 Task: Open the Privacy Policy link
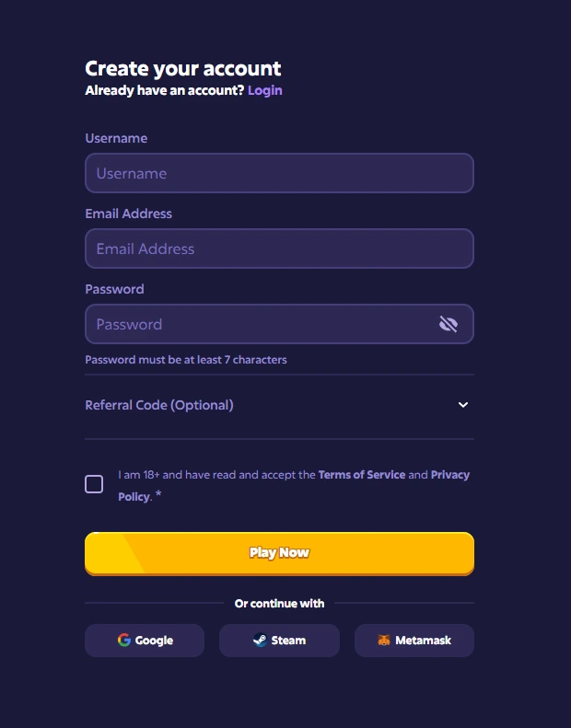(x=449, y=475)
